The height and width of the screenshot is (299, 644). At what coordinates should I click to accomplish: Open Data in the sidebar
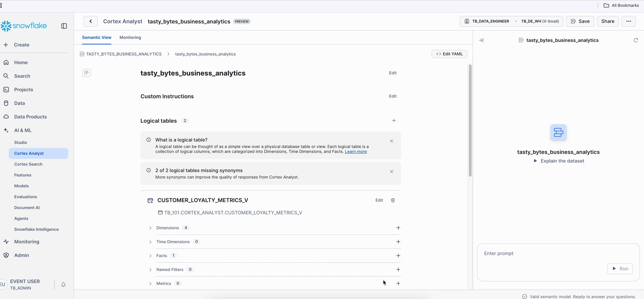tap(19, 103)
